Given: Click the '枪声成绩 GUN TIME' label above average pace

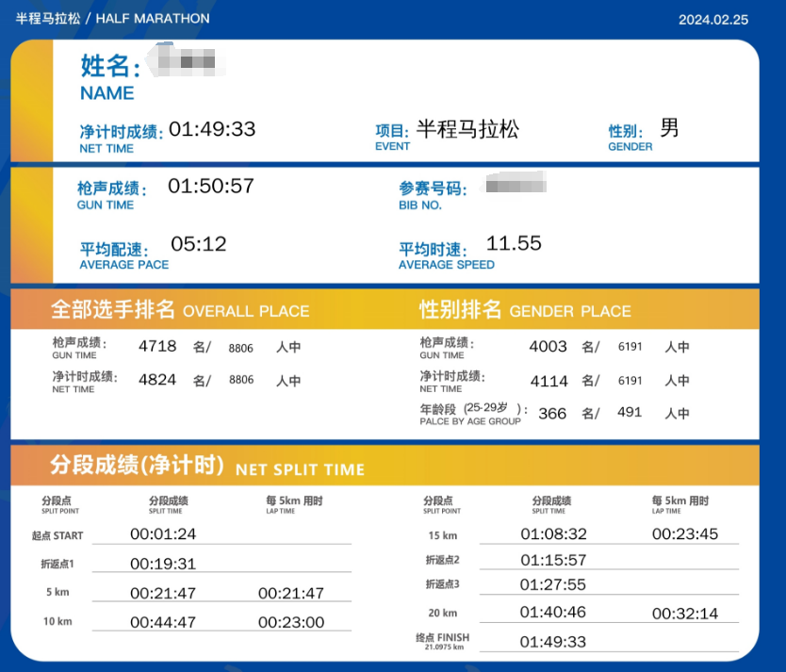Looking at the screenshot, I should pyautogui.click(x=112, y=195).
